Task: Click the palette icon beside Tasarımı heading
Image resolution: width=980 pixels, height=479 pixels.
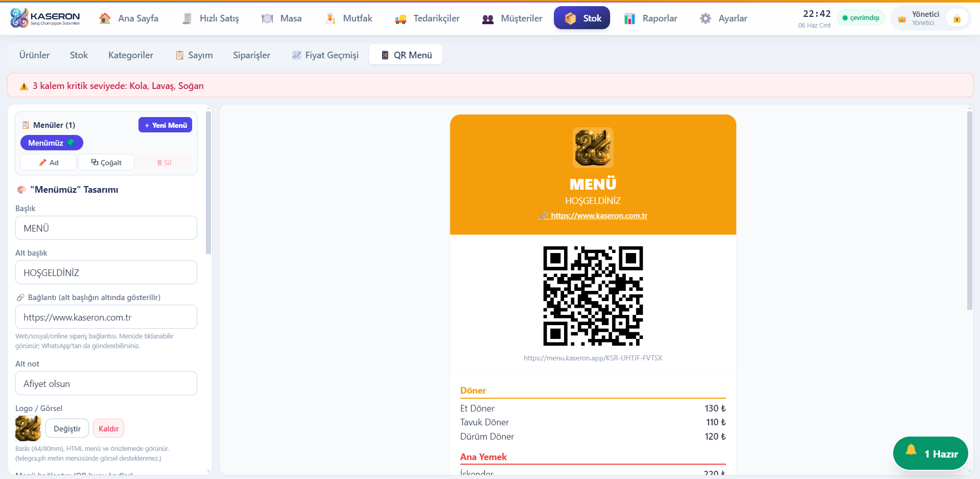Action: pyautogui.click(x=21, y=190)
